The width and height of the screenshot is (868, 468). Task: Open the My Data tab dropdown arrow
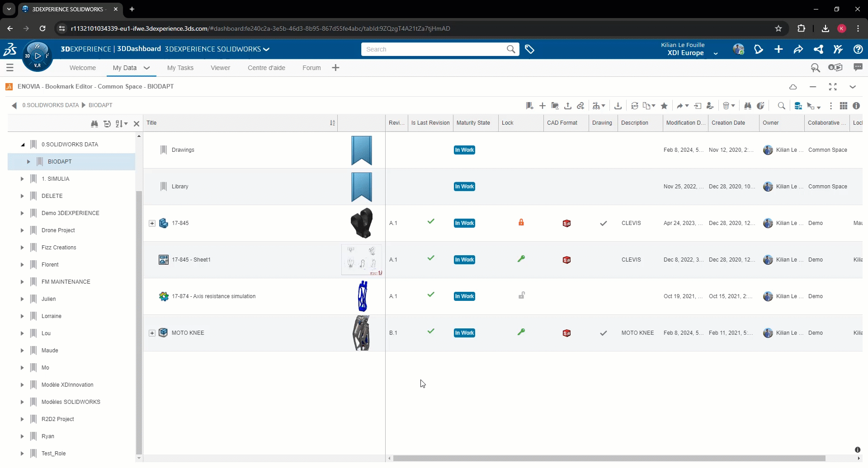point(146,68)
